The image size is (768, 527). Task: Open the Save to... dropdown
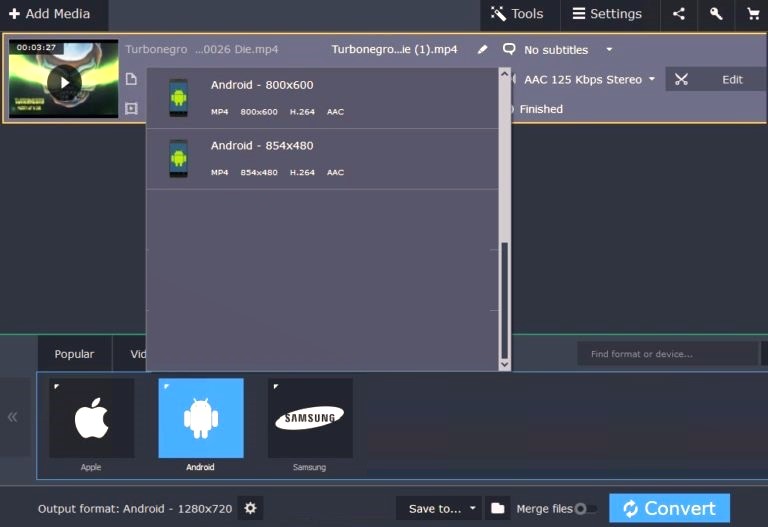tap(439, 508)
